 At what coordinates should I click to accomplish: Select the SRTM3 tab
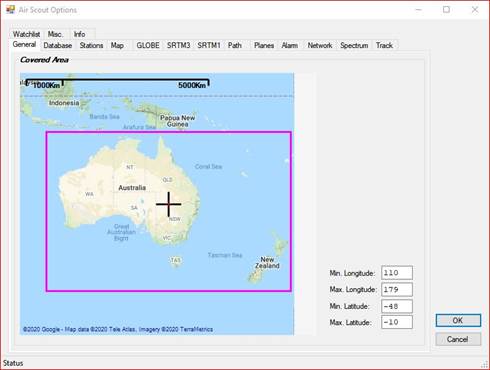click(178, 45)
